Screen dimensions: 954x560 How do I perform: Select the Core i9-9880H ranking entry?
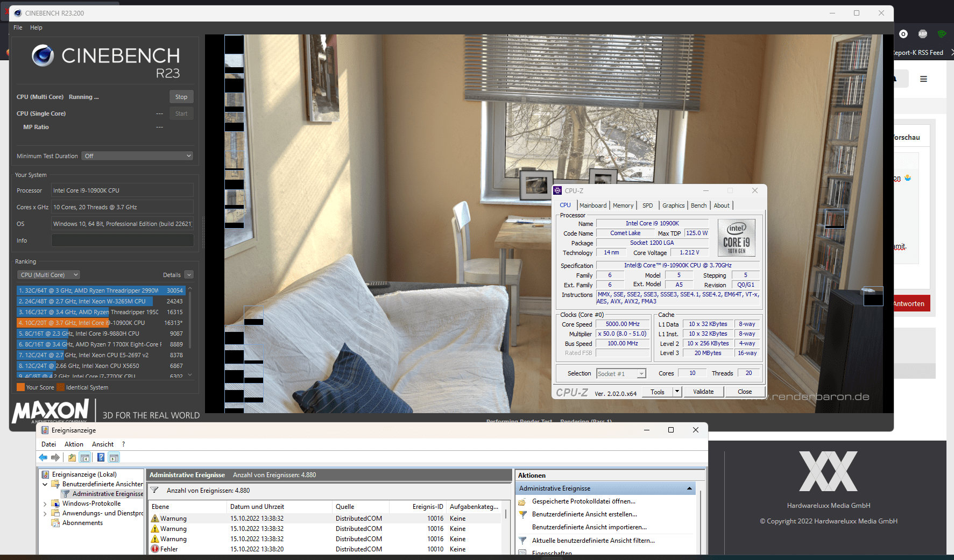point(101,334)
